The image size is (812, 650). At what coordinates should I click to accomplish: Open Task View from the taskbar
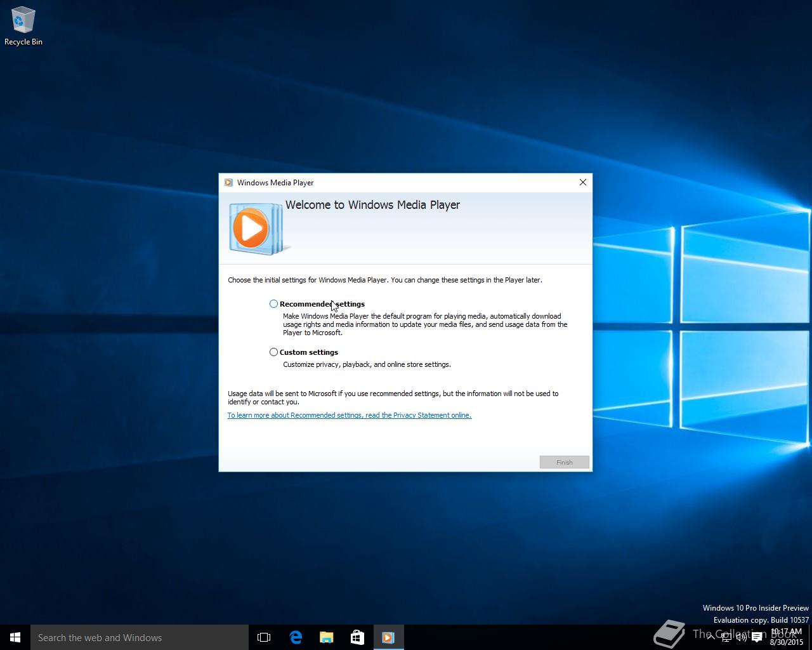(x=264, y=637)
